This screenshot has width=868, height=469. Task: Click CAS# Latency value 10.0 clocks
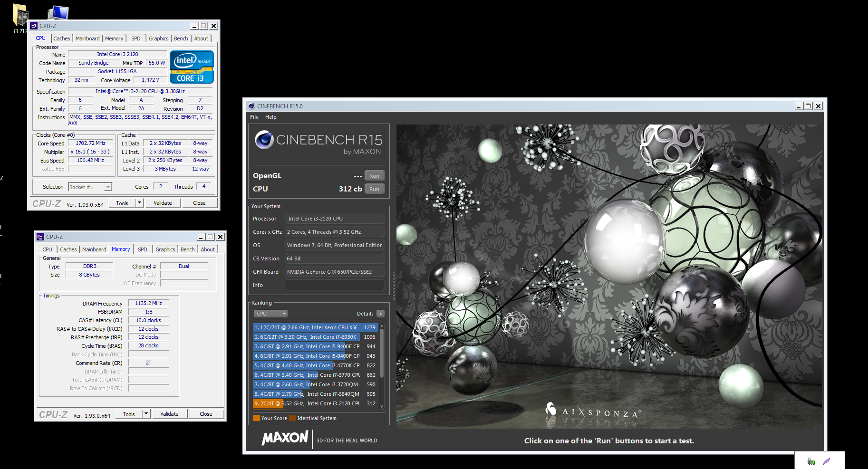(x=149, y=320)
